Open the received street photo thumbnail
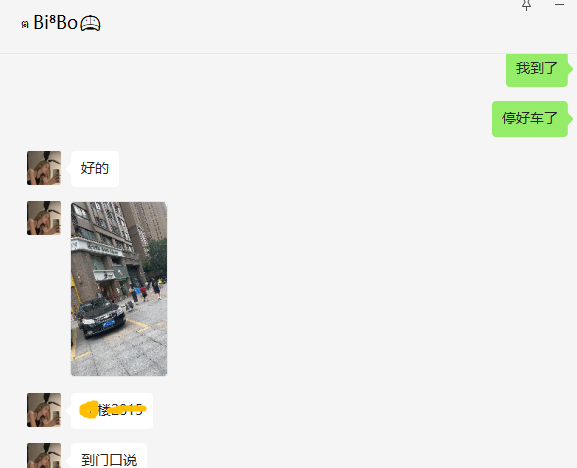The width and height of the screenshot is (577, 468). coord(119,289)
